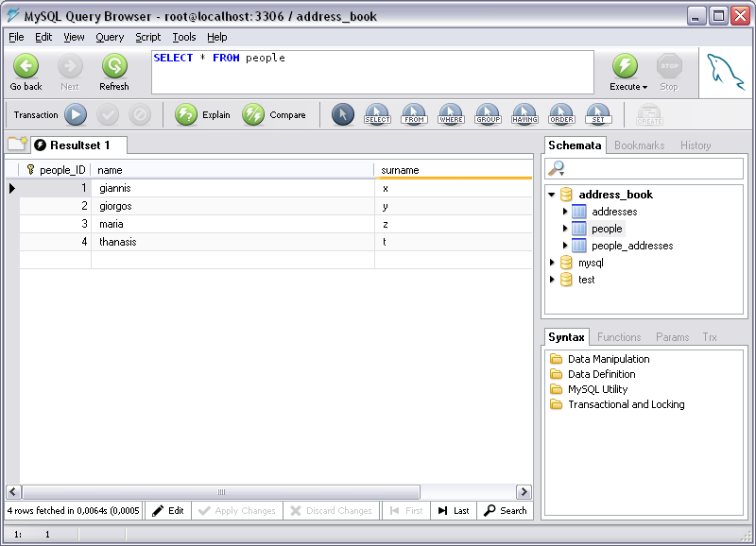Screen dimensions: 756x546
Task: Click the Stop sign icon
Action: point(669,66)
